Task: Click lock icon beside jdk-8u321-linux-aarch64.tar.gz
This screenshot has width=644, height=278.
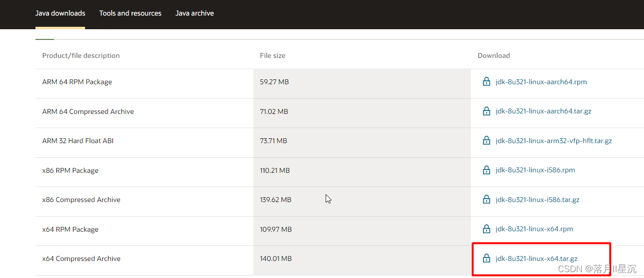Action: pyautogui.click(x=487, y=111)
